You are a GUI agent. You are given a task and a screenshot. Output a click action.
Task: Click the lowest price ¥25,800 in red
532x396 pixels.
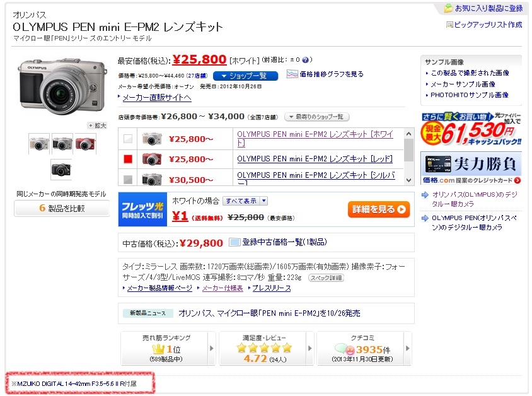(x=199, y=60)
